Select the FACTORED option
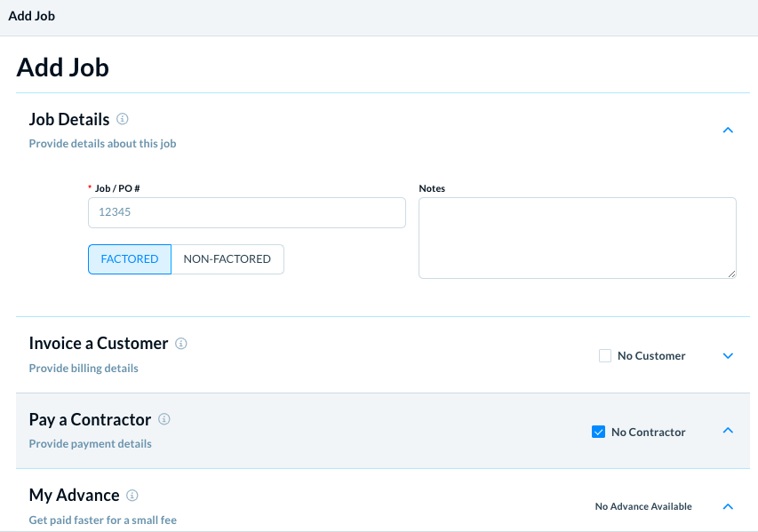 [130, 259]
